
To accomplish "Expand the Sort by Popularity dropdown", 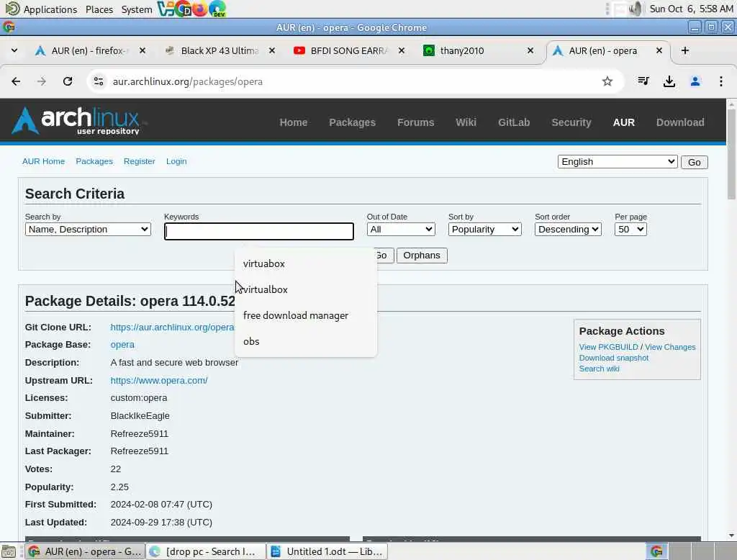I will 484,229.
